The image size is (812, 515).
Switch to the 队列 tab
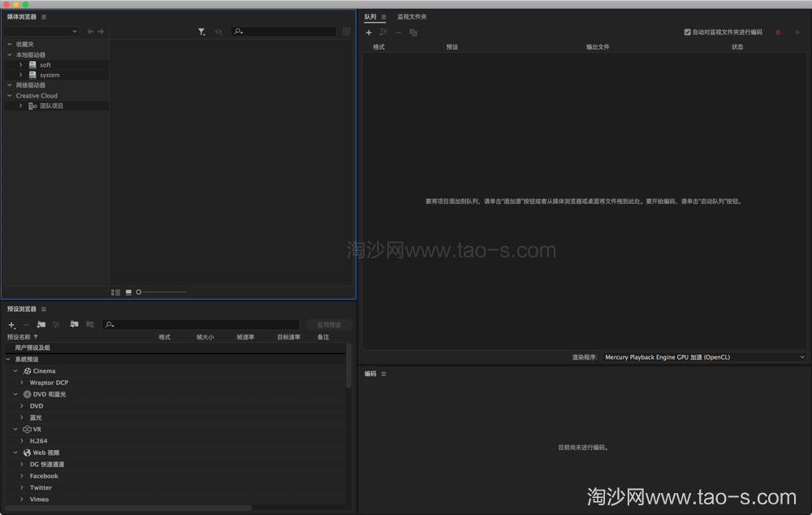(370, 15)
